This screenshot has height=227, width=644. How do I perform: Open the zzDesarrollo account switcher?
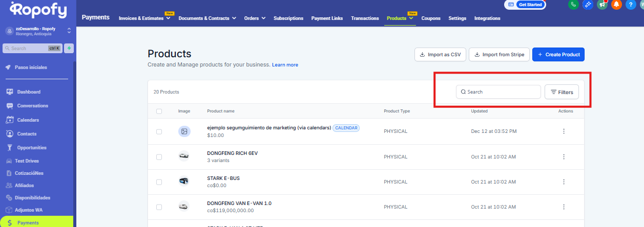(37, 31)
